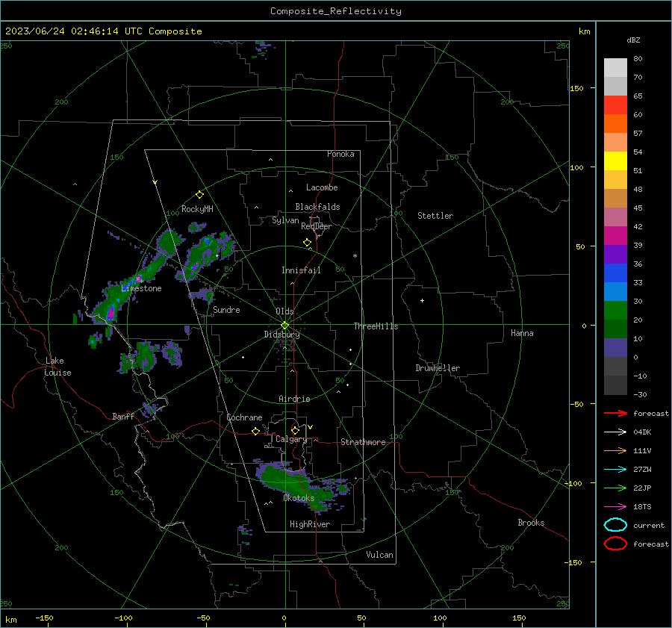Select the Ponoka city label
This screenshot has height=628, width=672.
[340, 154]
